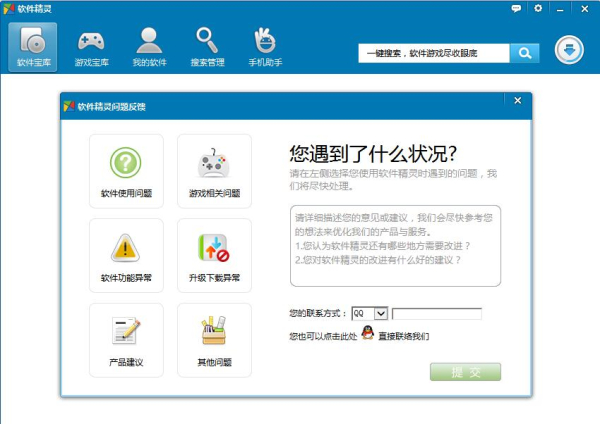
Task: Click the contact info text field
Action: 436,313
